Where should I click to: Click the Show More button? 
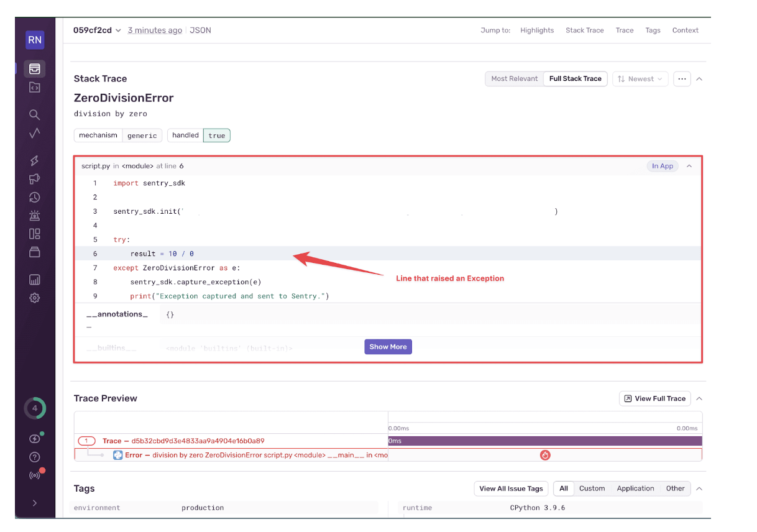[x=388, y=346]
